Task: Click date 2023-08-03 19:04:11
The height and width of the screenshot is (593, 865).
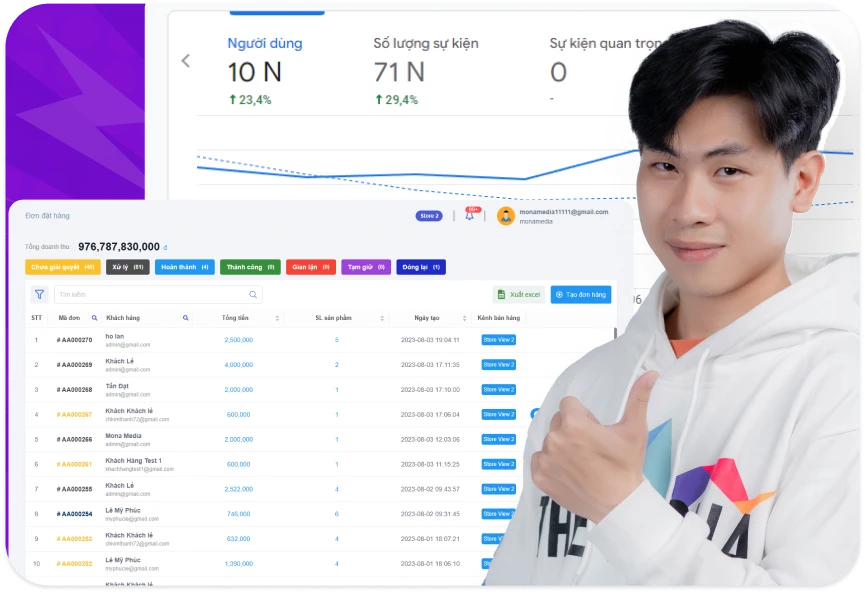Action: click(x=430, y=340)
